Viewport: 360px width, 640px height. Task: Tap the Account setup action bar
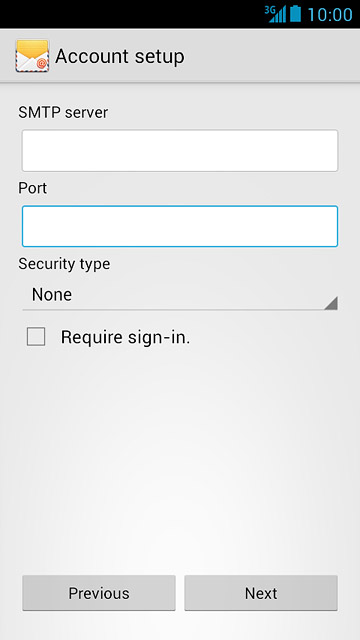pos(180,56)
